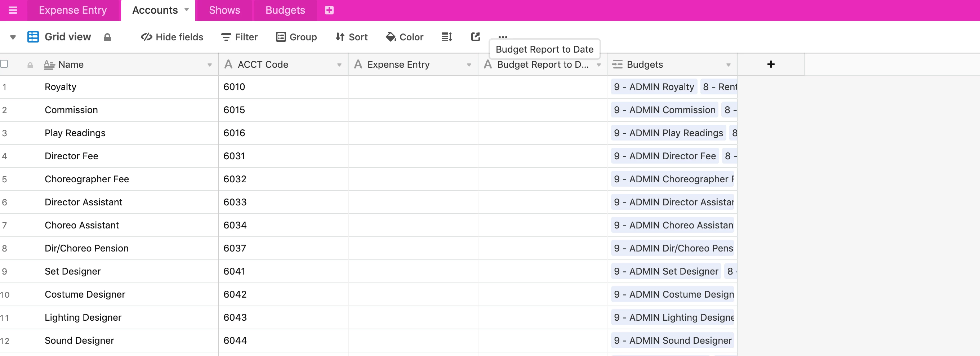
Task: Click the lock icon beside Grid view
Action: click(107, 37)
